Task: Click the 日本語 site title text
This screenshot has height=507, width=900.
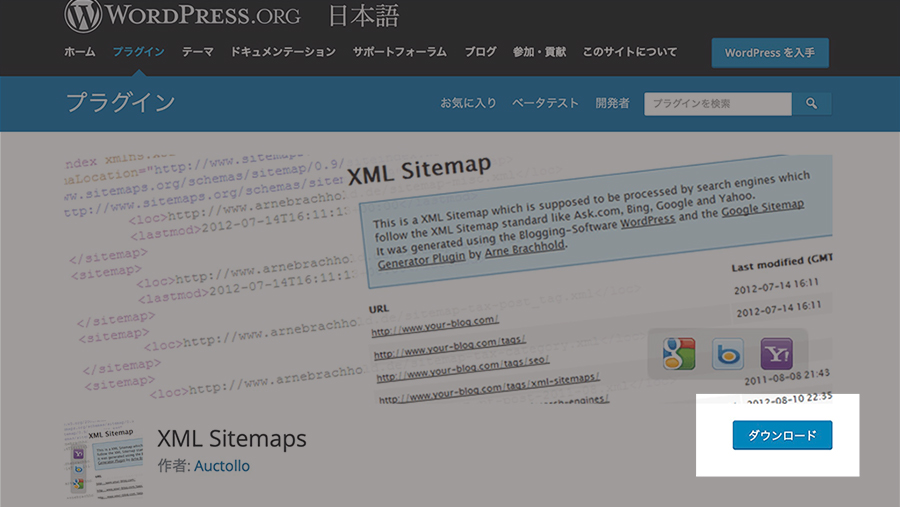Action: pos(363,16)
